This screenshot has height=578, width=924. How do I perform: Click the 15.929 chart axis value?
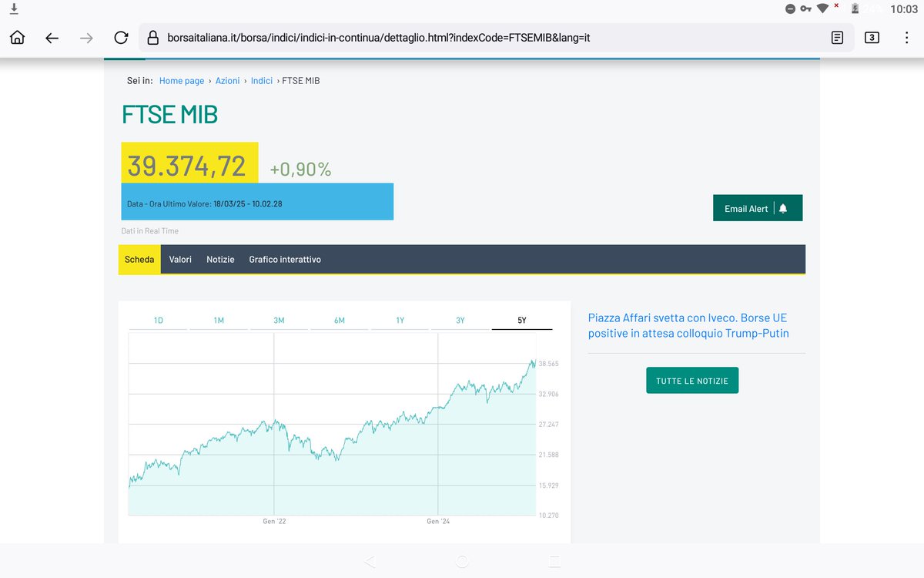tap(549, 485)
